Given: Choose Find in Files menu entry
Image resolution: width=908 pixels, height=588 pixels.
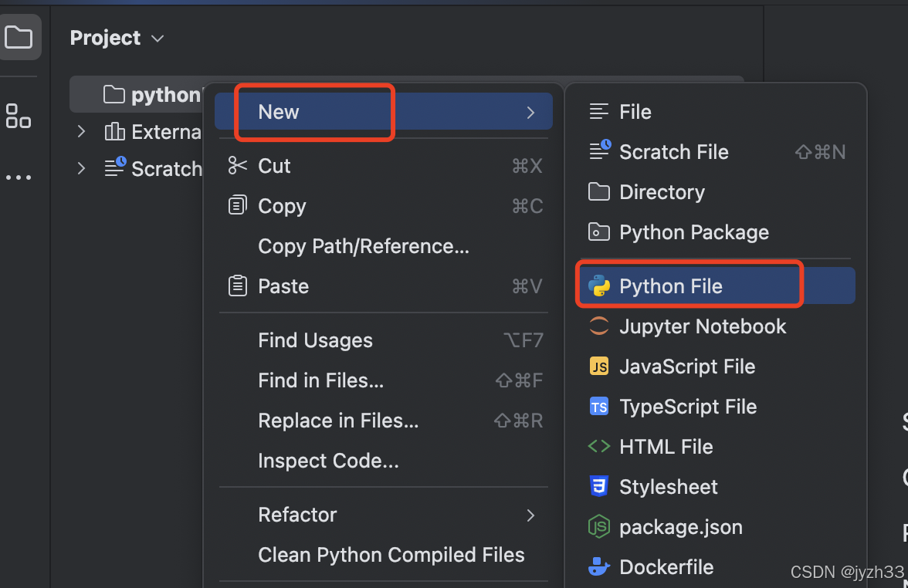Looking at the screenshot, I should (x=320, y=380).
